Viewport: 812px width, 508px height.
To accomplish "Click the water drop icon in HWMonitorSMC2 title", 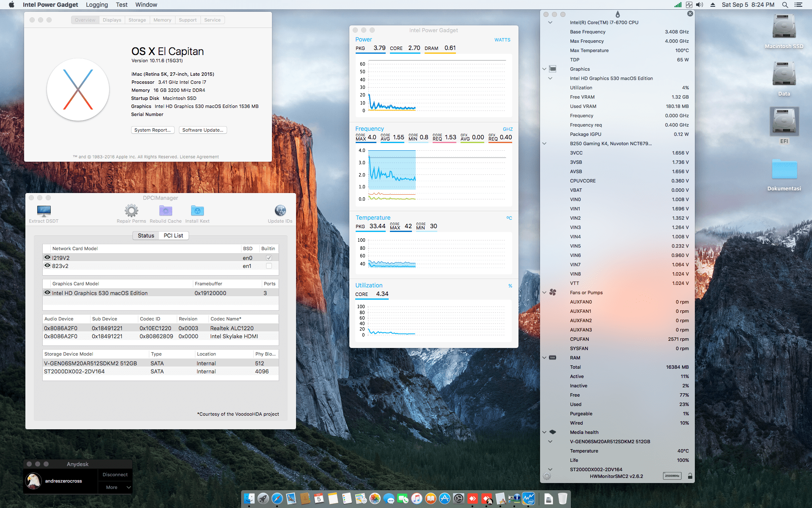I will click(x=617, y=14).
